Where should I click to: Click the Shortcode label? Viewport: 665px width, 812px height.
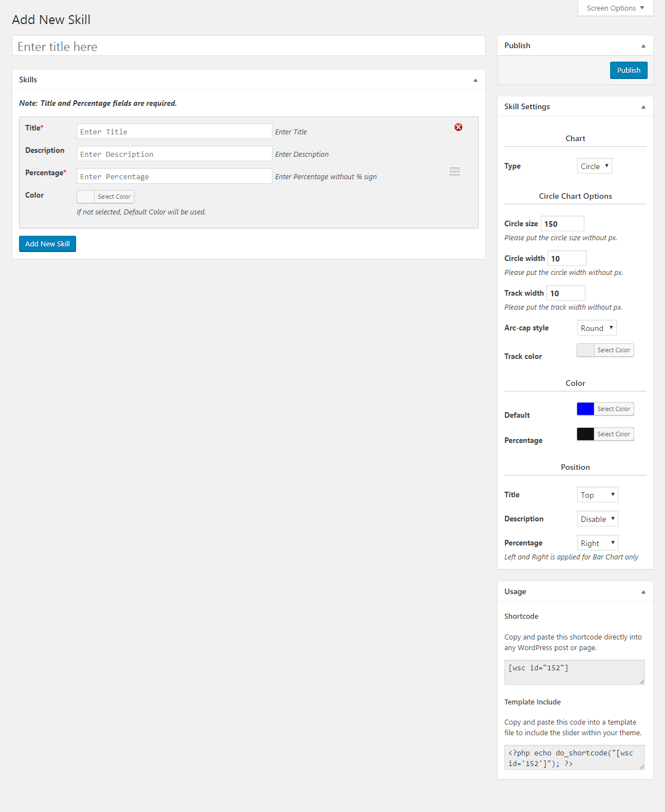pyautogui.click(x=521, y=616)
